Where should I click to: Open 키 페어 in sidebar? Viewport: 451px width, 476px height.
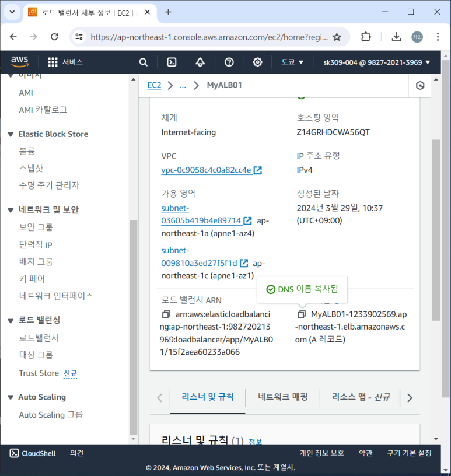32,279
